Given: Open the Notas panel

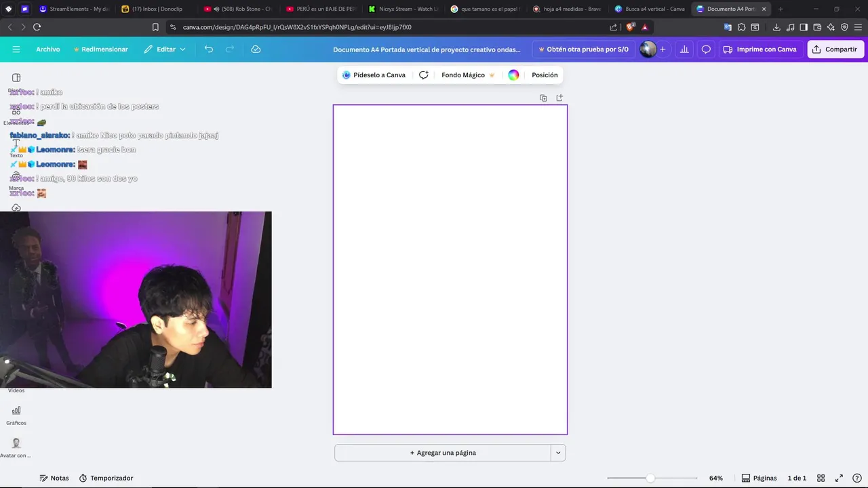Looking at the screenshot, I should tap(54, 478).
